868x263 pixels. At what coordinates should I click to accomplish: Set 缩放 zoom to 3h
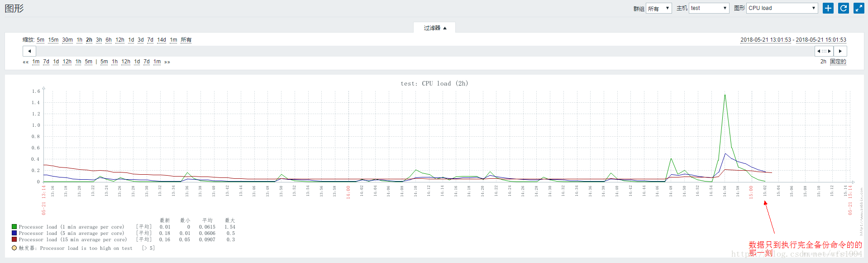pos(99,40)
